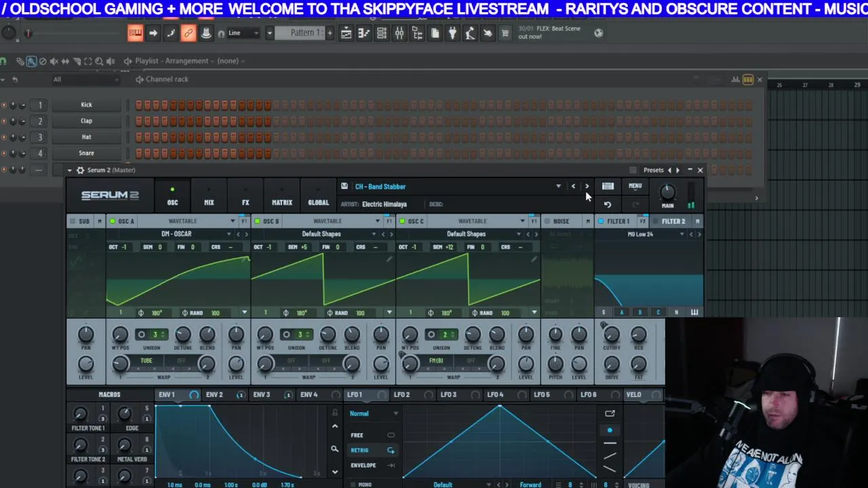
Task: Switch to Serum MATRIX tab
Action: 282,195
